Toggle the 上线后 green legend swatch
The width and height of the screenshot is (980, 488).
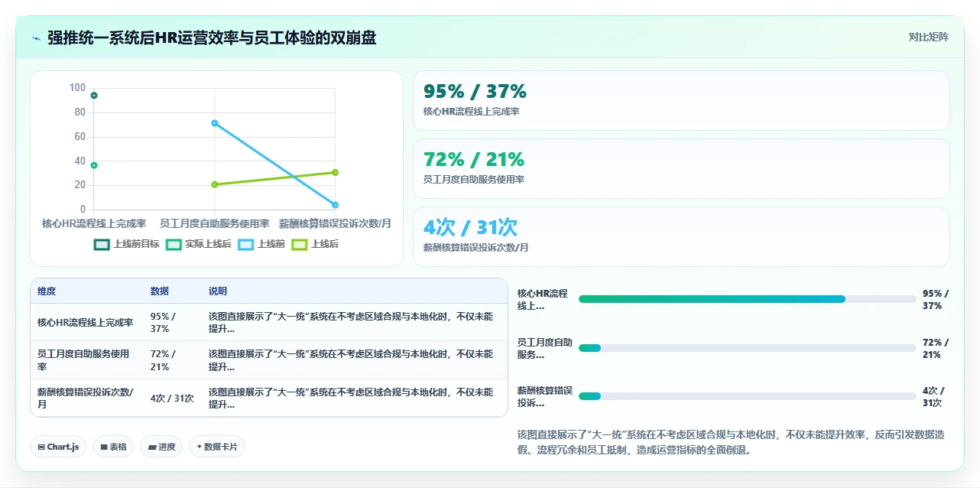point(299,244)
